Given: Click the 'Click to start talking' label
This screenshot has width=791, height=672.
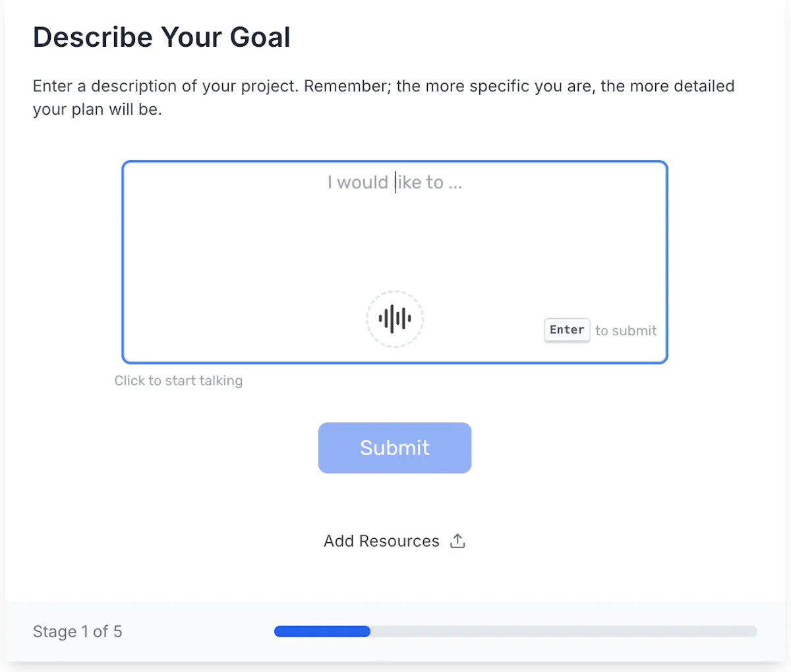Looking at the screenshot, I should [179, 381].
